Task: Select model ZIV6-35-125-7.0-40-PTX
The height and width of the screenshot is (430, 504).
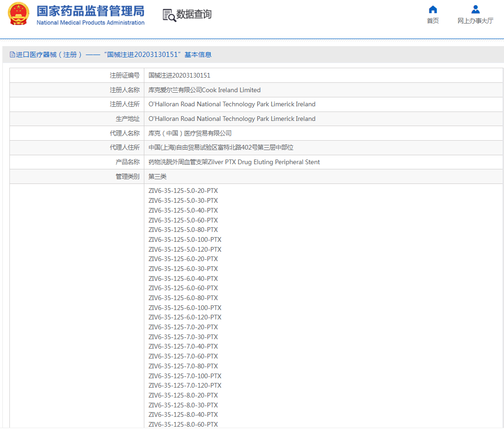Action: (x=183, y=346)
